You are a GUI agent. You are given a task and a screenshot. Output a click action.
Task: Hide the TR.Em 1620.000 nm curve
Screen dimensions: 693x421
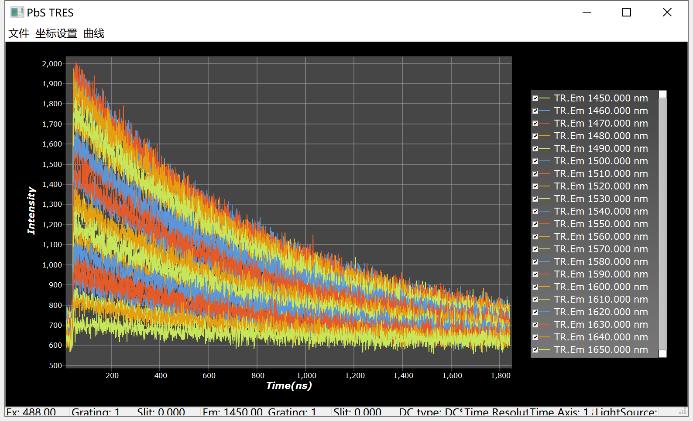click(x=536, y=312)
